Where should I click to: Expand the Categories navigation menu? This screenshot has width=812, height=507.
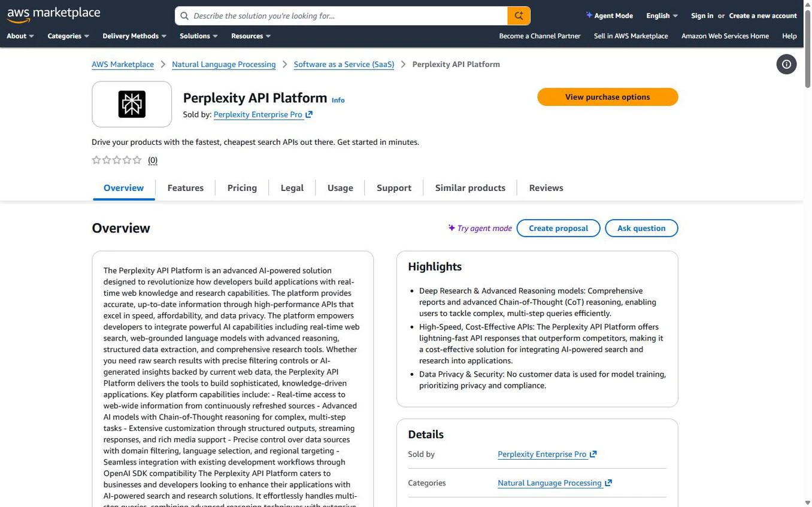tap(67, 36)
